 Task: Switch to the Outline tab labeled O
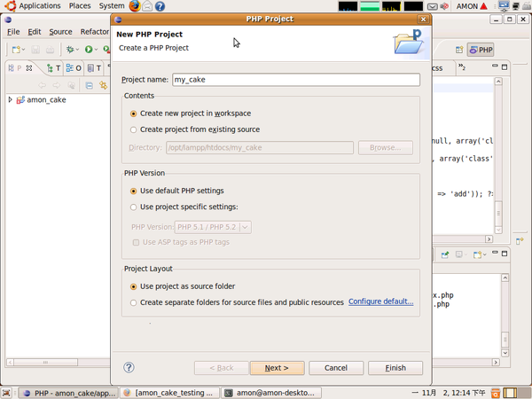point(74,68)
